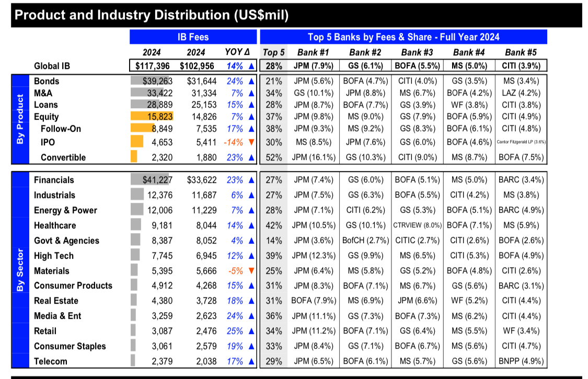Click the blue up arrow in Bonds row
588x379 pixels.
tap(251, 81)
